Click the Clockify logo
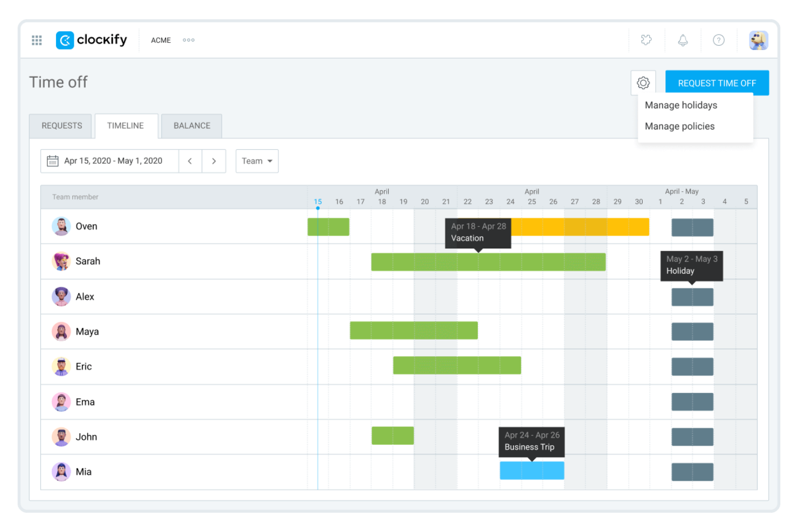The width and height of the screenshot is (798, 532). pyautogui.click(x=91, y=40)
